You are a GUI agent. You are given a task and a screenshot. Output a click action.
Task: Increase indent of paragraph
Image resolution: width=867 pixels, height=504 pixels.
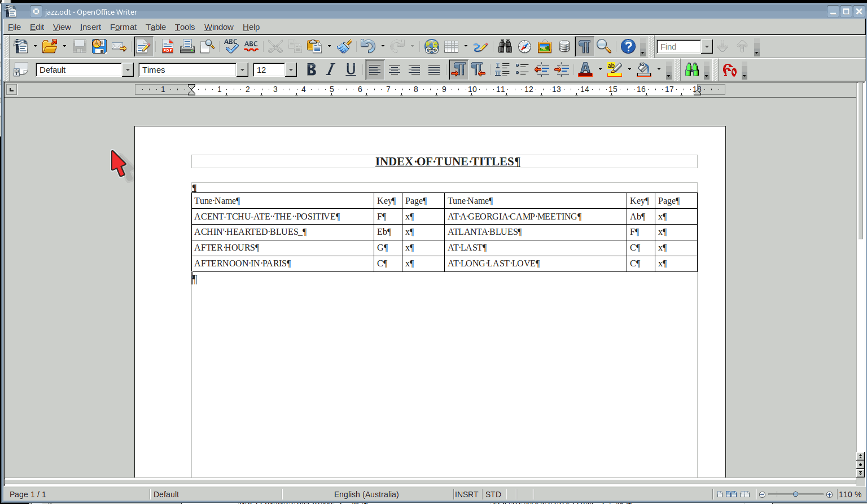(562, 69)
